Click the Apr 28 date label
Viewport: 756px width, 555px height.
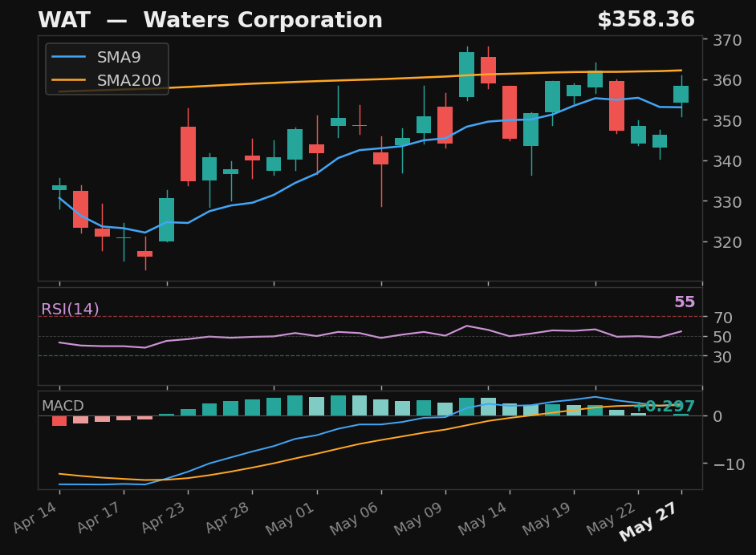click(228, 517)
